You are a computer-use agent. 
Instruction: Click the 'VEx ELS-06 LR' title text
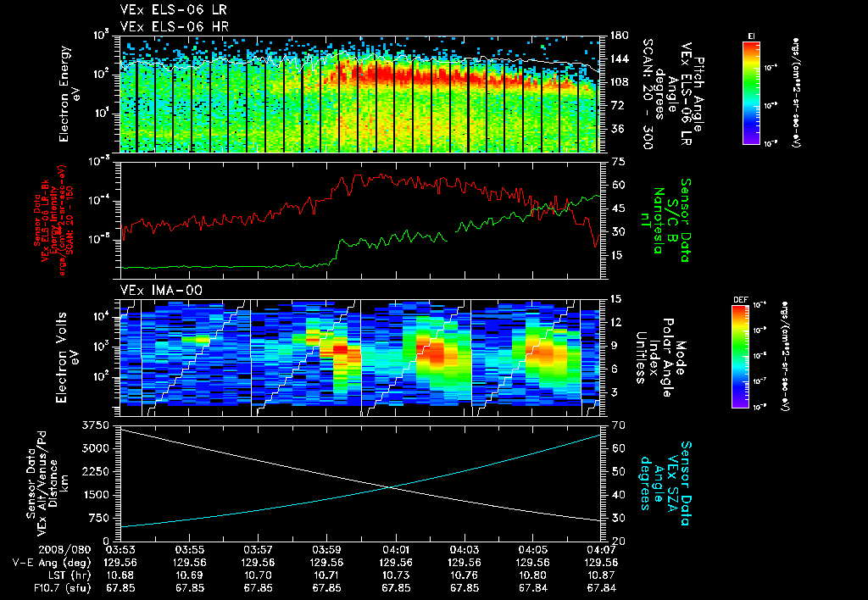pos(173,10)
